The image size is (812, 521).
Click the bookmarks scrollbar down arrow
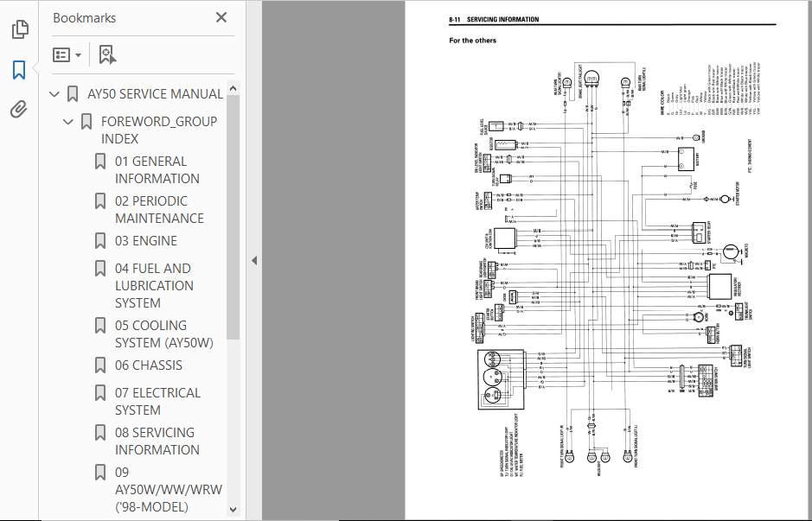click(x=233, y=510)
